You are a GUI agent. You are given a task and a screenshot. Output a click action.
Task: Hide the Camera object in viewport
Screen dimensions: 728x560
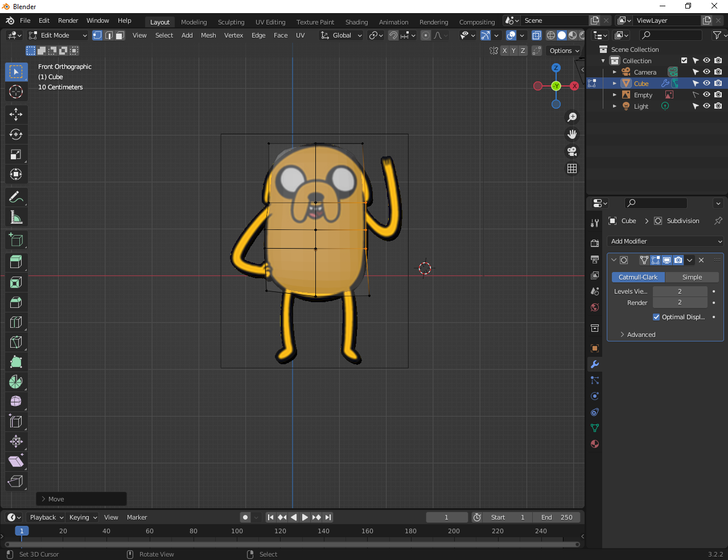(706, 72)
